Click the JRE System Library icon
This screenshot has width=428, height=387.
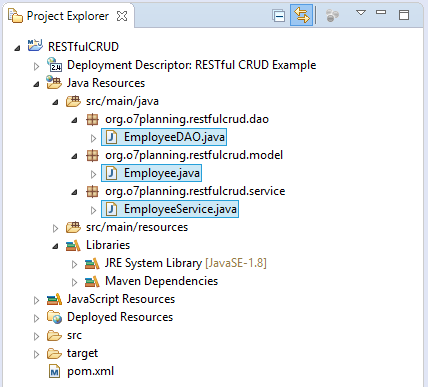92,263
